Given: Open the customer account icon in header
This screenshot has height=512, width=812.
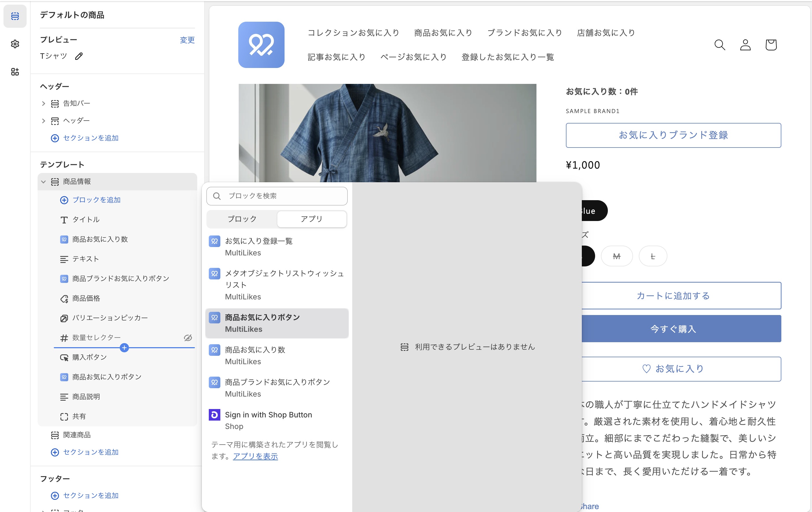Looking at the screenshot, I should [745, 45].
